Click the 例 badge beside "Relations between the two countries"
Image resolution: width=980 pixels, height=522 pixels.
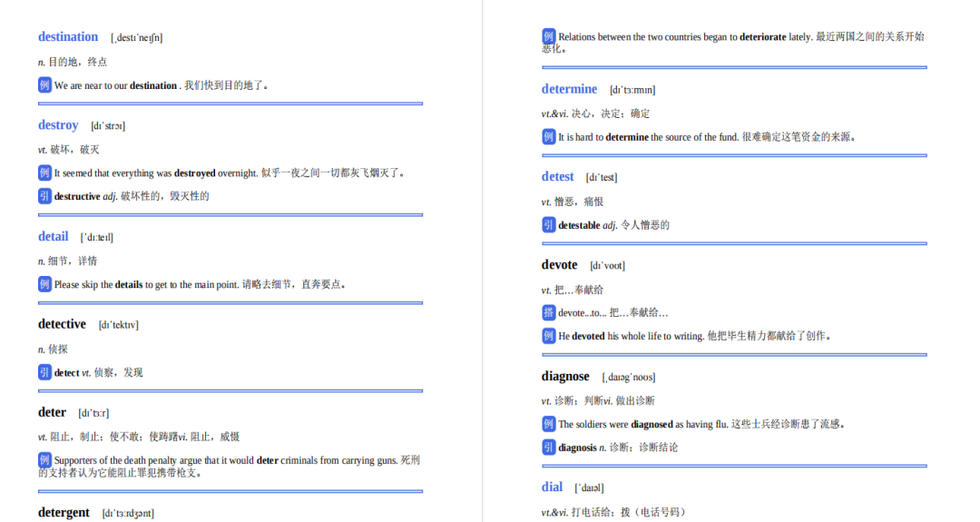(548, 36)
